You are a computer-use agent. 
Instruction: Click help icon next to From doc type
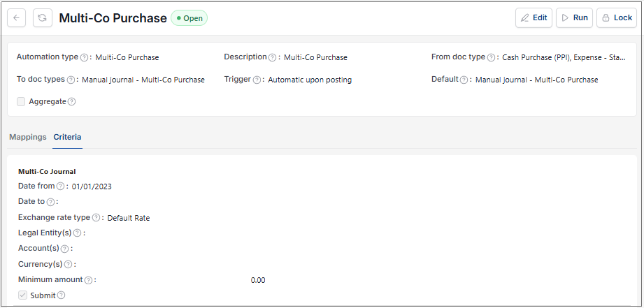(x=491, y=57)
